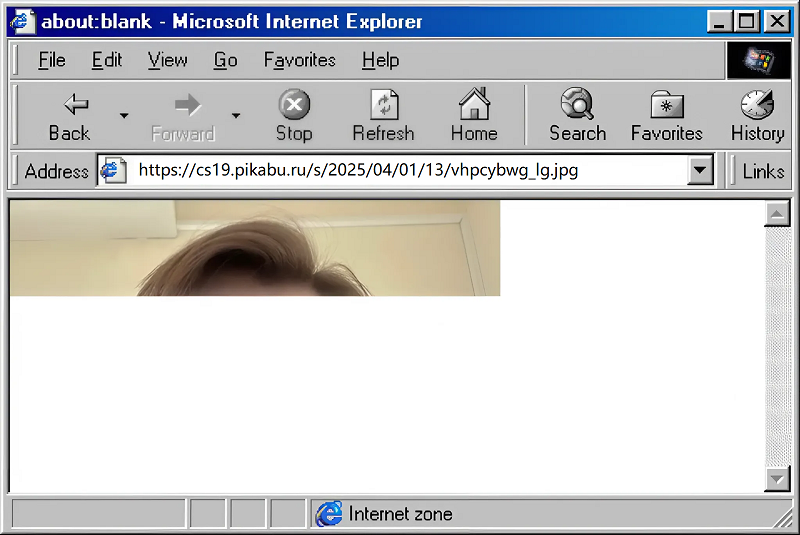This screenshot has width=800, height=535.
Task: Open the File menu
Action: pos(51,60)
